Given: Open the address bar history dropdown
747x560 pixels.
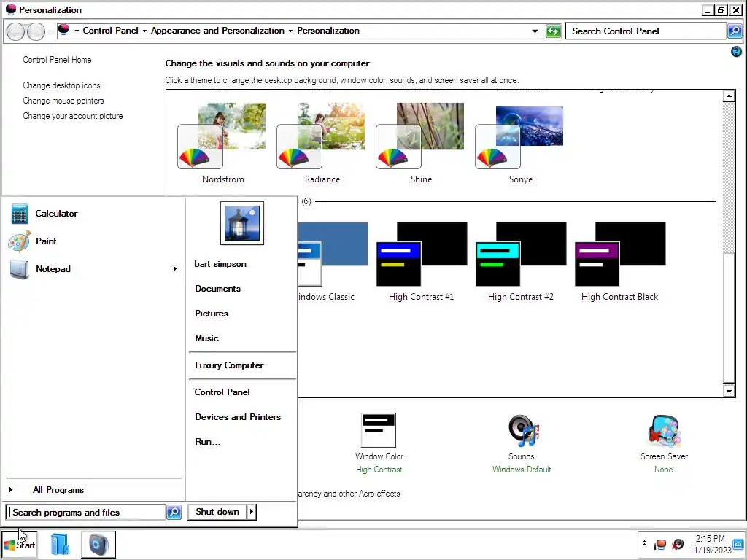Looking at the screenshot, I should click(x=535, y=31).
